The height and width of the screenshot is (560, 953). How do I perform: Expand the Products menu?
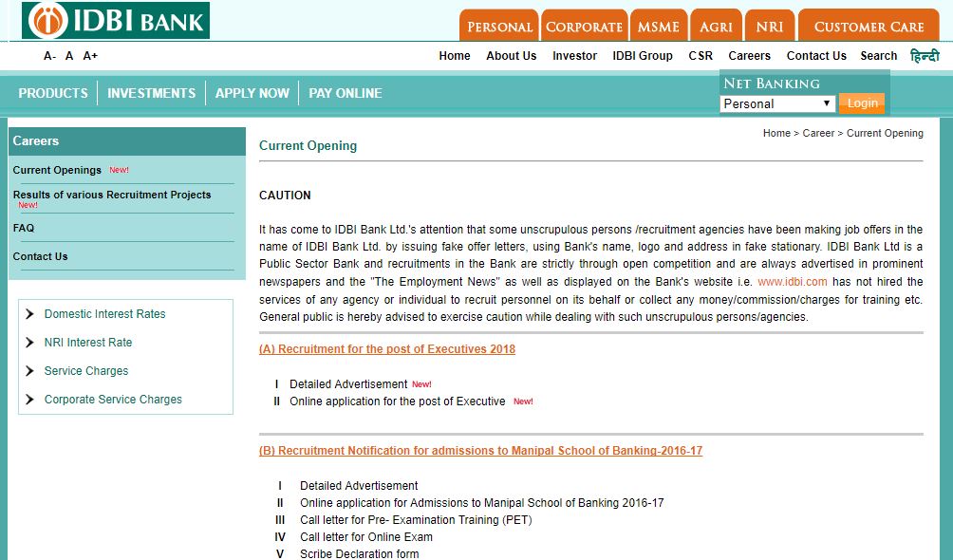53,93
